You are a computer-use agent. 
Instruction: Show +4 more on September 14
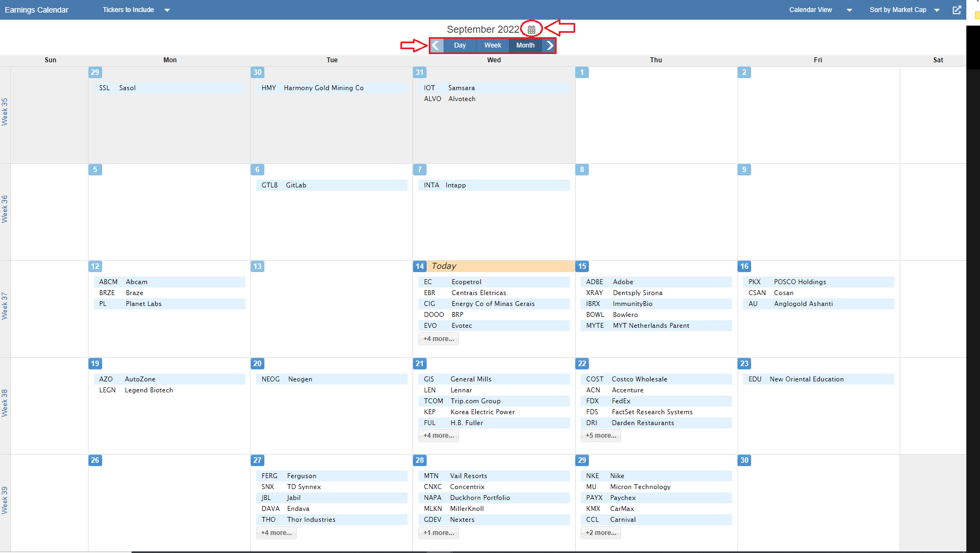pyautogui.click(x=439, y=339)
